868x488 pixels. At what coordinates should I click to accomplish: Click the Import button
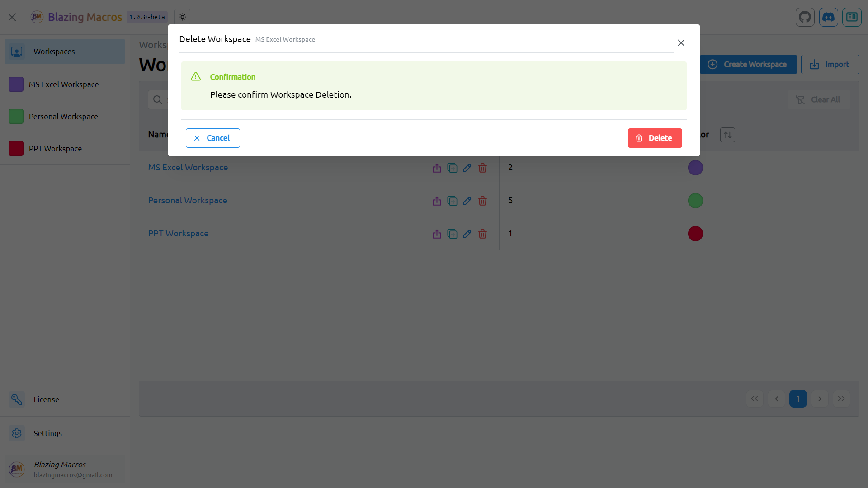(x=830, y=65)
